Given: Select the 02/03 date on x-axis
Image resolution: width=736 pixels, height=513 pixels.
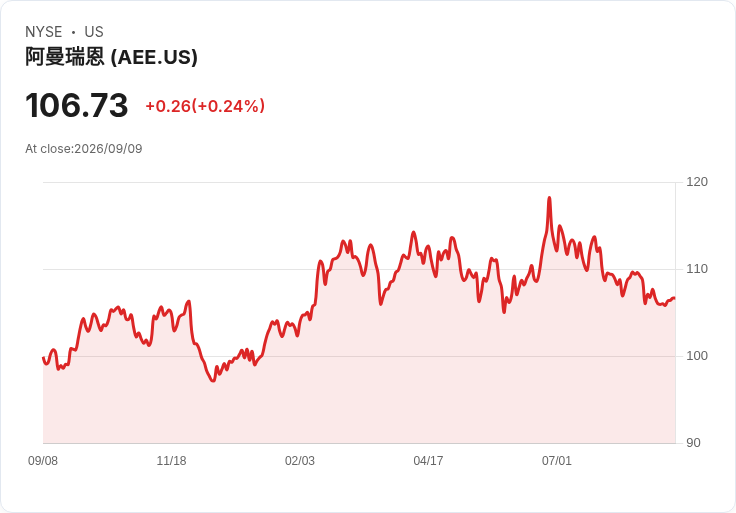Looking at the screenshot, I should (x=299, y=461).
